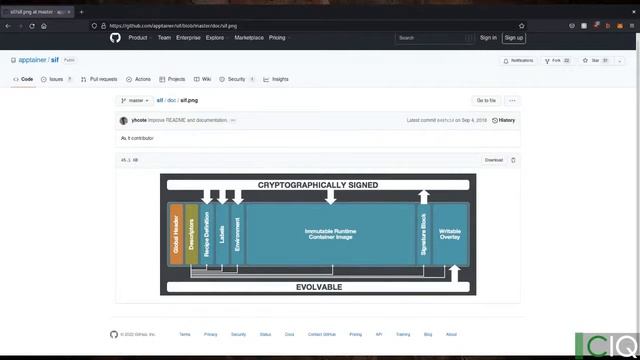Open commit History link
Viewport: 640px width, 360px height.
504,120
